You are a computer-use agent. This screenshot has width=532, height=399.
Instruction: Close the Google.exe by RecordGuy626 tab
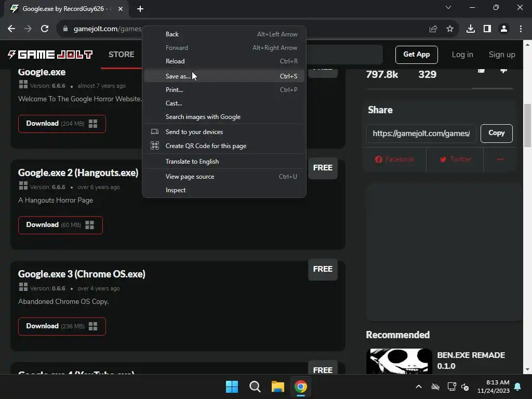coord(121,9)
